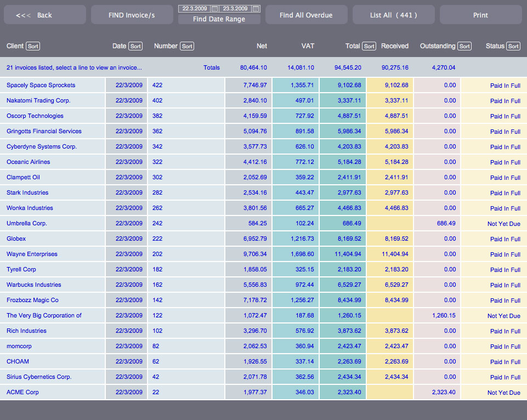
Task: Click received amount 8,434.99
Action: 396,300
